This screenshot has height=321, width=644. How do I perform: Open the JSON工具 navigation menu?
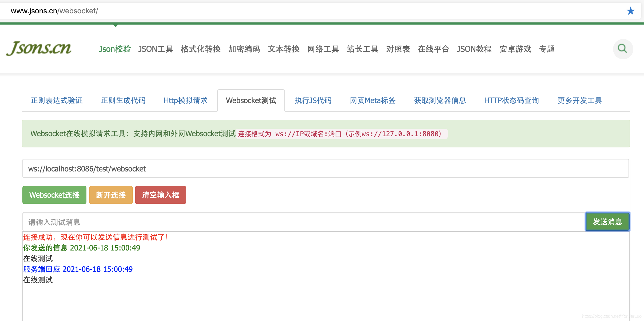point(156,49)
